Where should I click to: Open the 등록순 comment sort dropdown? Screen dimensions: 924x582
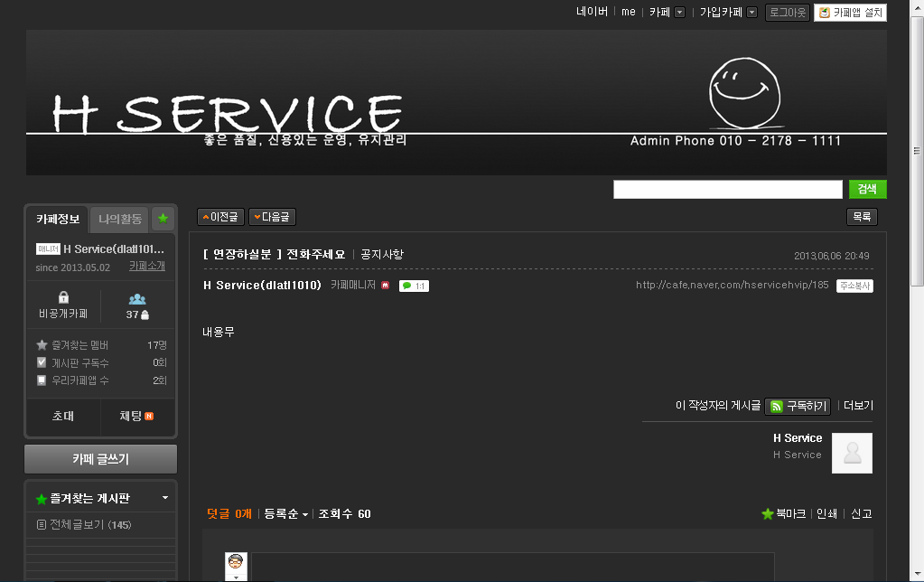point(285,514)
